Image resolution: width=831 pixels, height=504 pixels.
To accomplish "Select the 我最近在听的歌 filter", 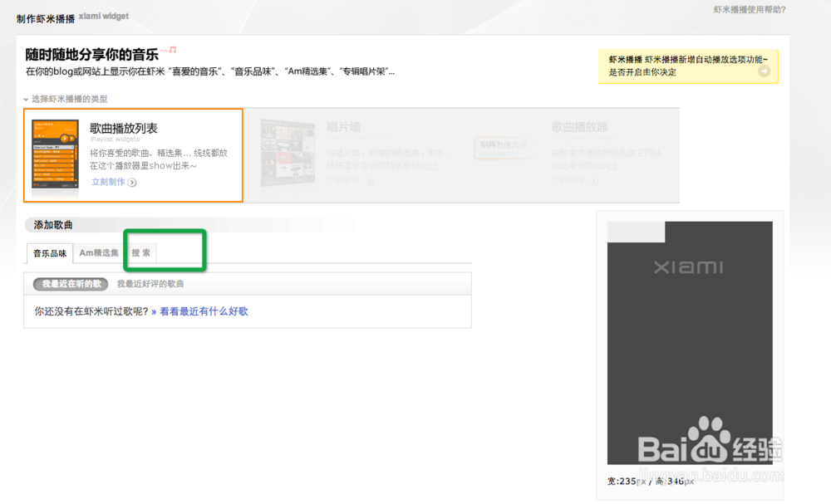I will point(71,284).
